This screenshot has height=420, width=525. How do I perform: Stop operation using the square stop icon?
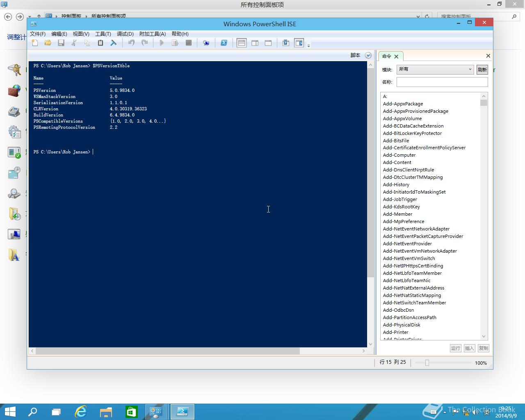(x=189, y=43)
